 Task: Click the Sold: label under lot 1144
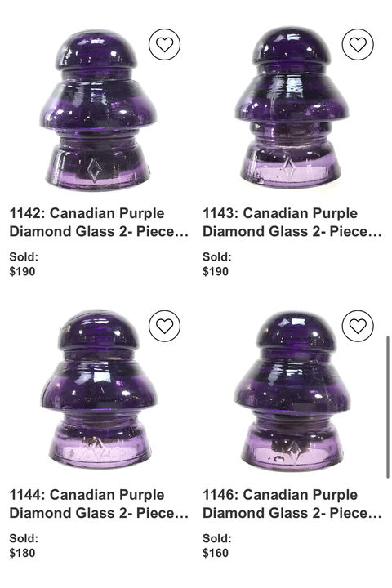tap(24, 538)
